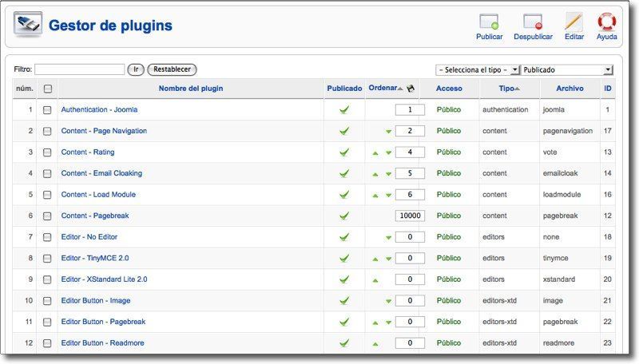639x364 pixels.
Task: Sort by the Archivo column header
Action: click(570, 89)
